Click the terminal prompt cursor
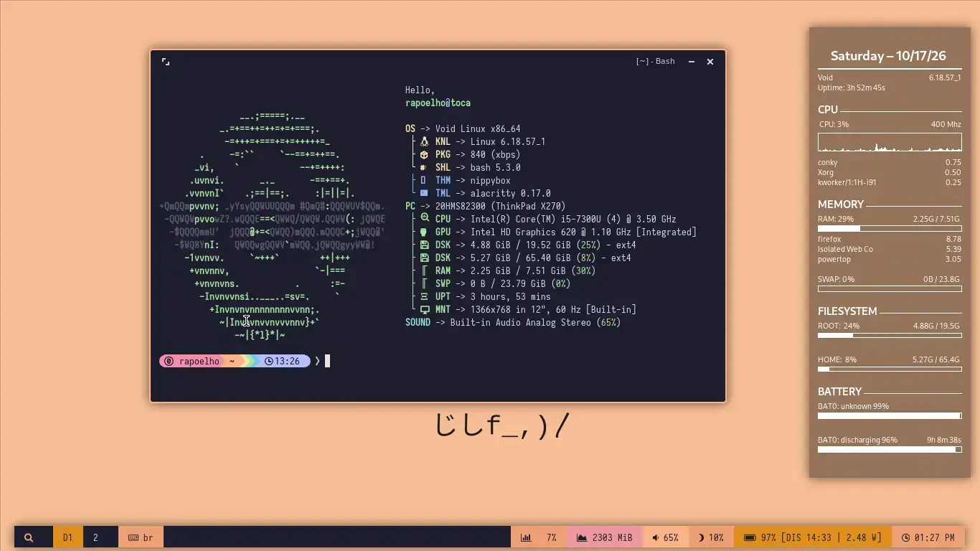Viewport: 980px width, 551px height. (327, 361)
